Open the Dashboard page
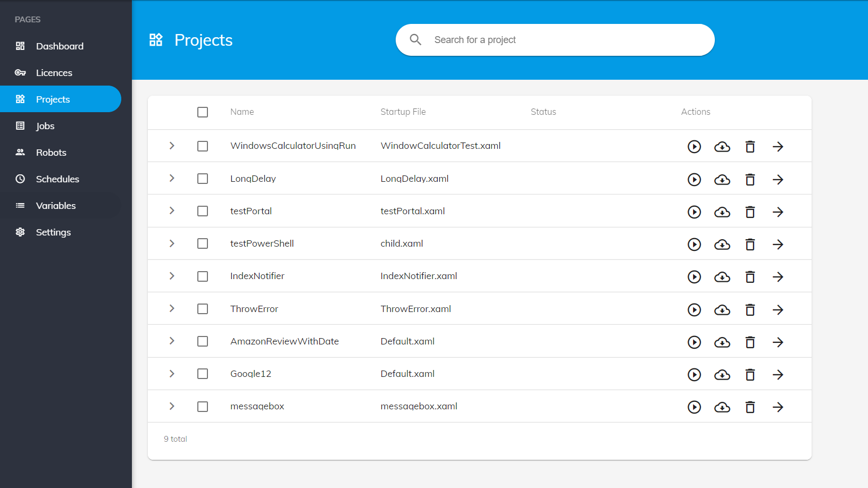Viewport: 868px width, 488px height. coord(61,46)
